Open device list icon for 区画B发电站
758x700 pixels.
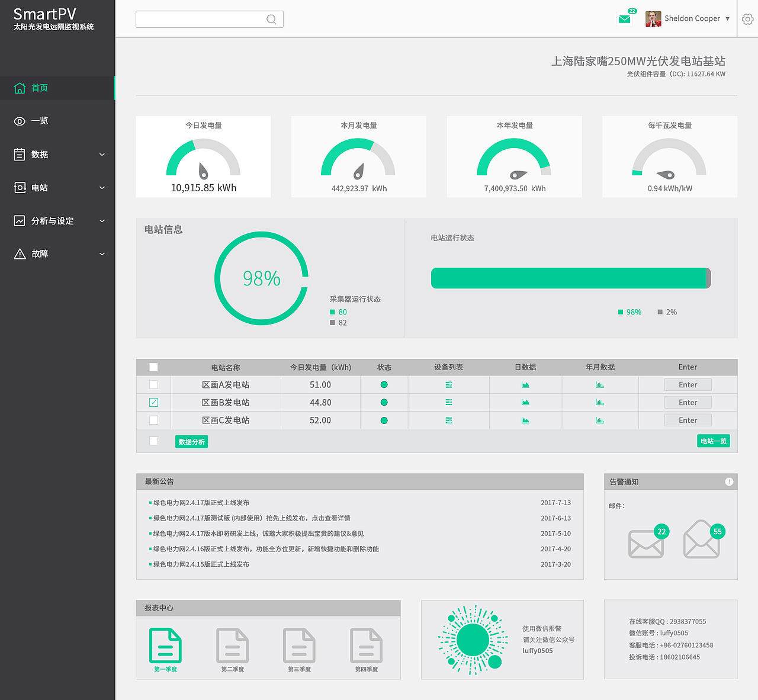click(449, 403)
